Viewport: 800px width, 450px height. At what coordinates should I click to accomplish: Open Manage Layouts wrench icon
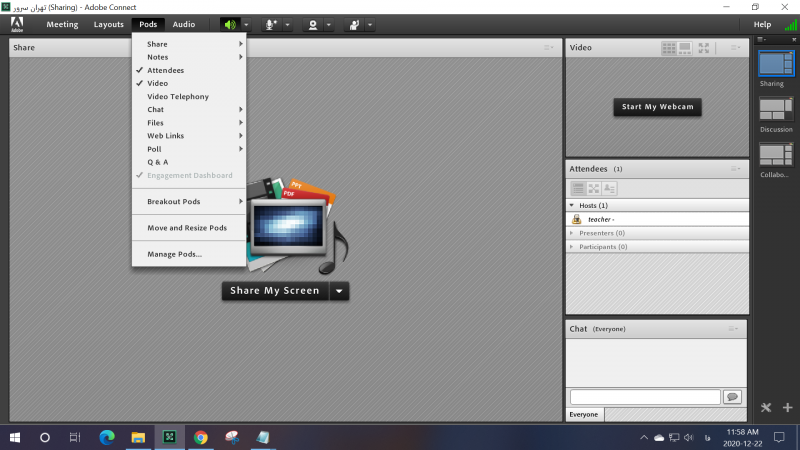[766, 408]
